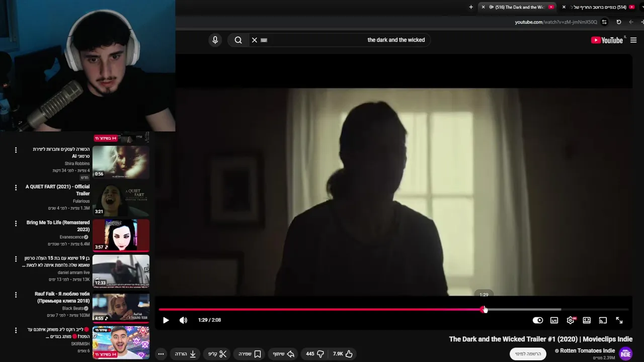Click the Fularious channel name
644x362 pixels.
coord(81,201)
